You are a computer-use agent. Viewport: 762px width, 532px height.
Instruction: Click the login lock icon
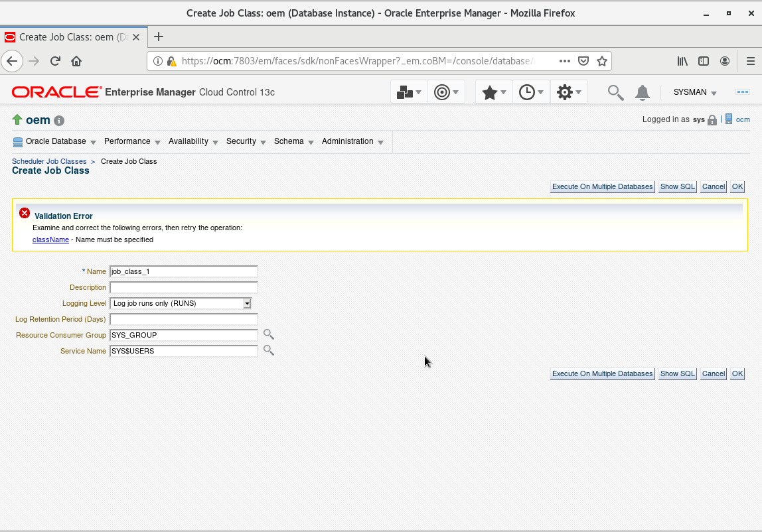point(712,120)
